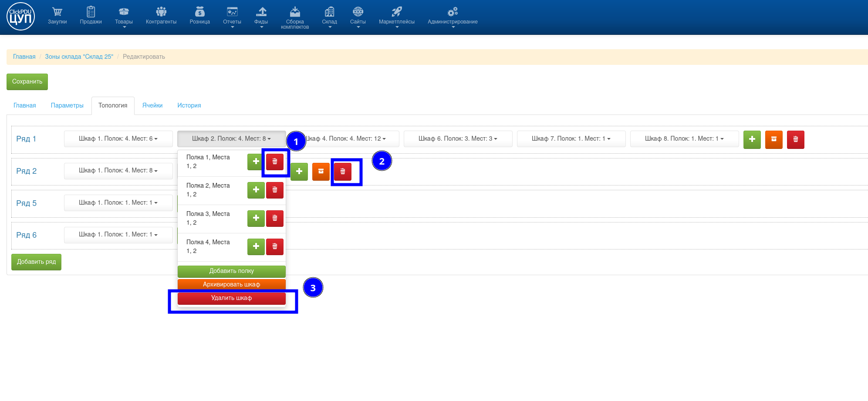Viewport: 868px width, 401px height.
Task: Add place to Полка 1
Action: [x=256, y=162]
